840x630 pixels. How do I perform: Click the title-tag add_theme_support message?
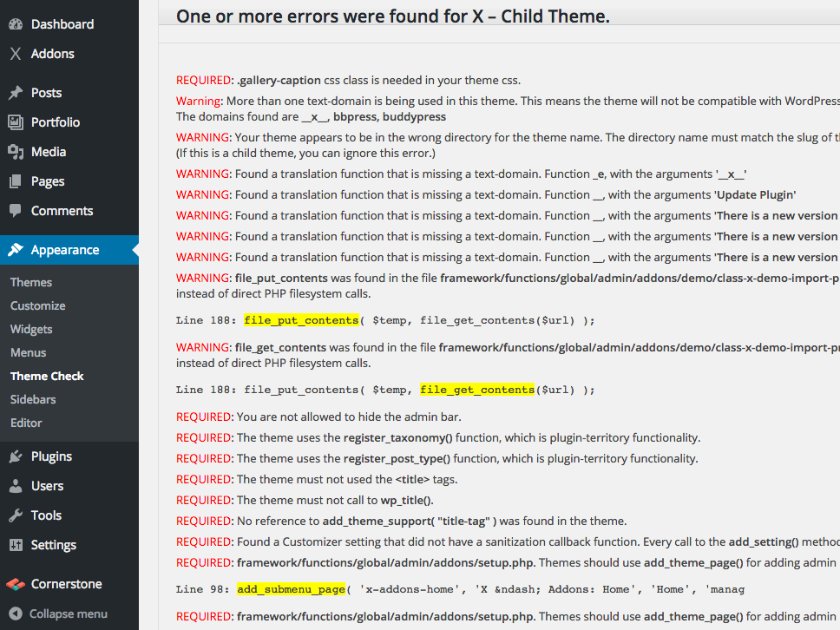click(401, 522)
